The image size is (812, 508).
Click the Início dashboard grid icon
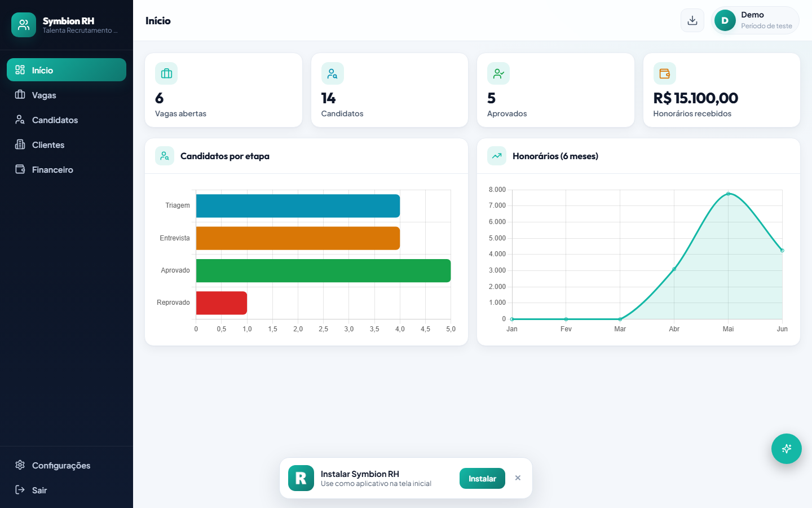point(20,70)
